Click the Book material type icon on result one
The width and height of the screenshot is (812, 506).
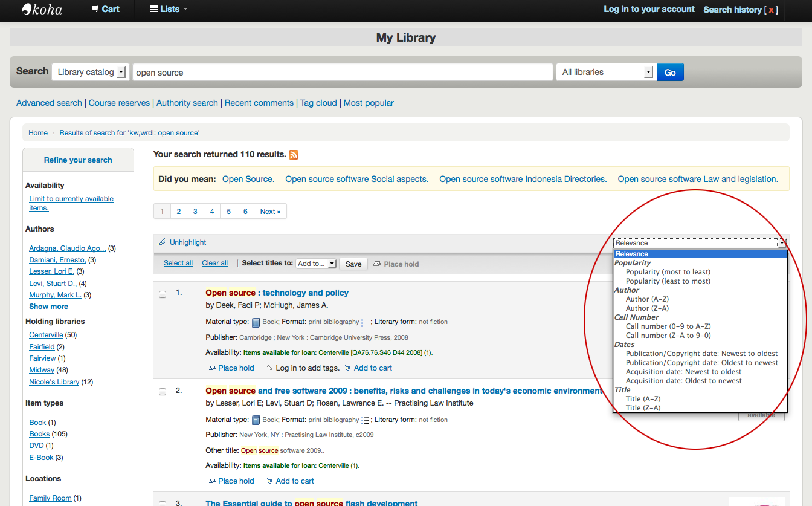point(255,322)
